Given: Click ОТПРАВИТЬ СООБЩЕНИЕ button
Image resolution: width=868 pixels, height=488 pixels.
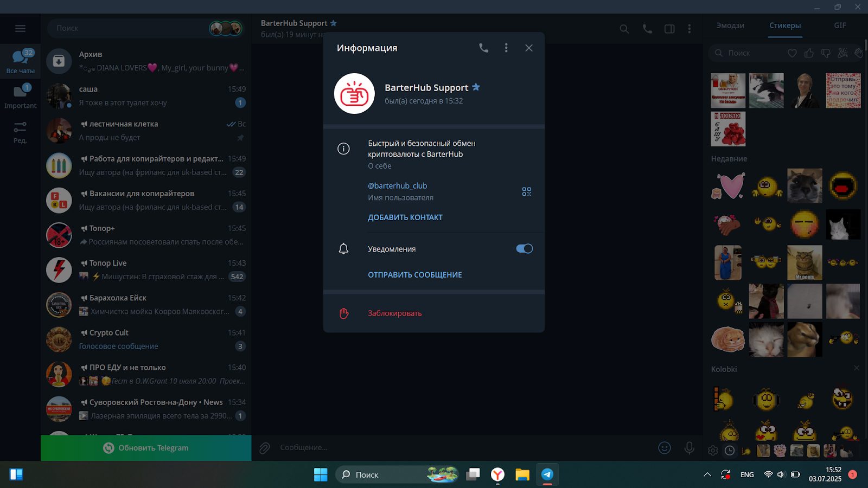Looking at the screenshot, I should point(415,274).
